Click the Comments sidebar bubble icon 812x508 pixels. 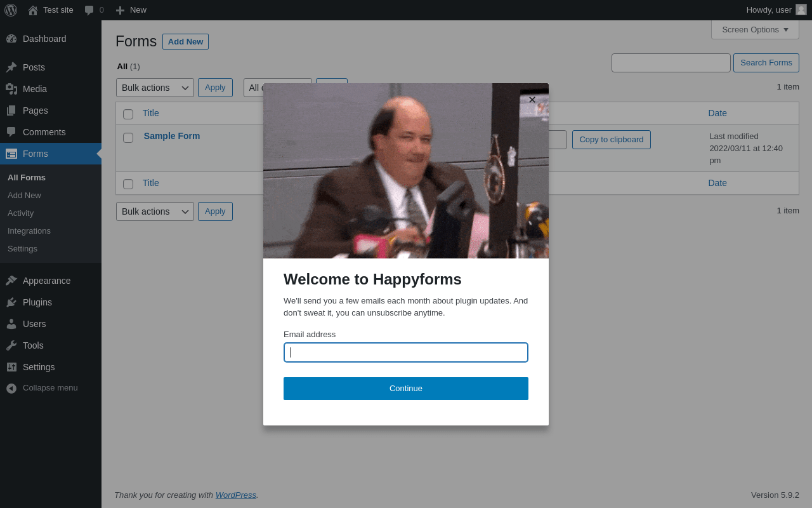tap(11, 132)
